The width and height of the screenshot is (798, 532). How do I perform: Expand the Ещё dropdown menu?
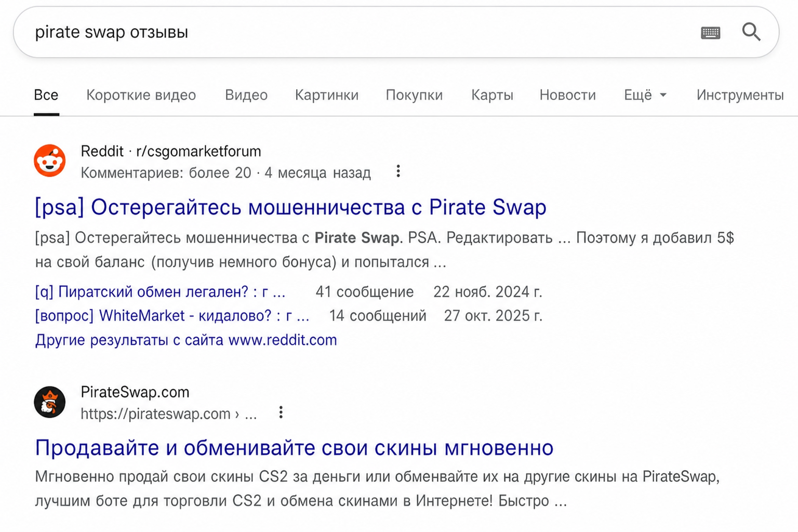click(645, 95)
